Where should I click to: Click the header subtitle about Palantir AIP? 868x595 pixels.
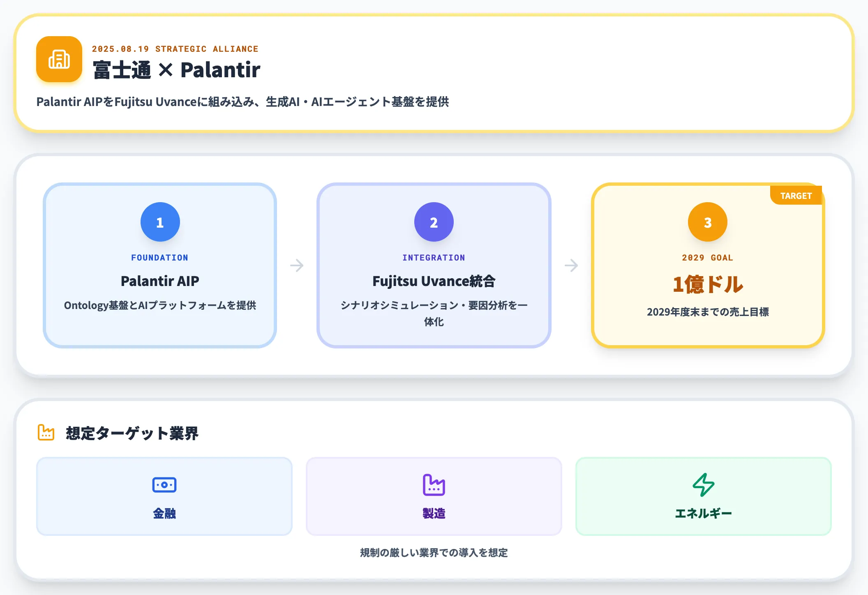(x=242, y=101)
